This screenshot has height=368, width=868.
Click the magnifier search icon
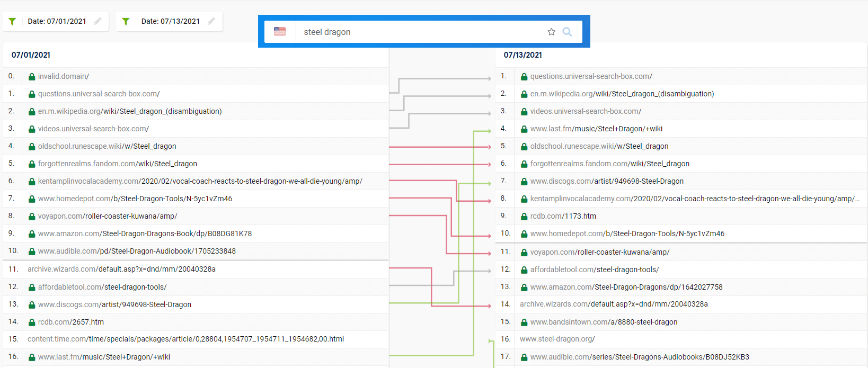(x=567, y=32)
